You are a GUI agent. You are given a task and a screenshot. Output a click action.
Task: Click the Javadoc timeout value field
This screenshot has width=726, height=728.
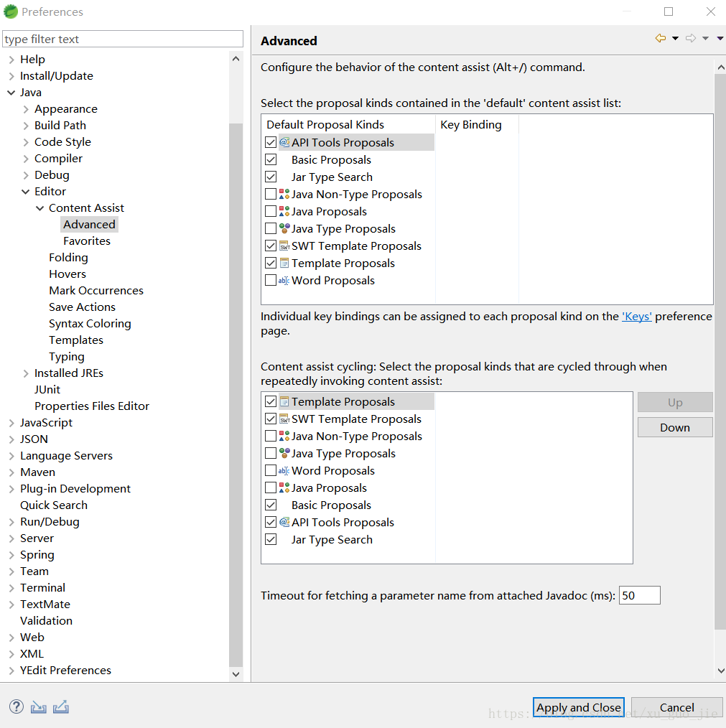point(639,595)
